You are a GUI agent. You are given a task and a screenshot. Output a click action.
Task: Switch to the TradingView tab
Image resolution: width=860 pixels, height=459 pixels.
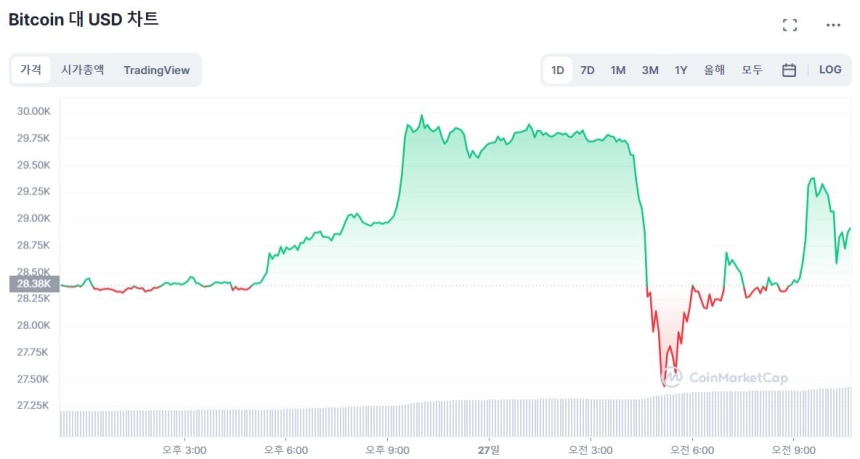point(156,70)
